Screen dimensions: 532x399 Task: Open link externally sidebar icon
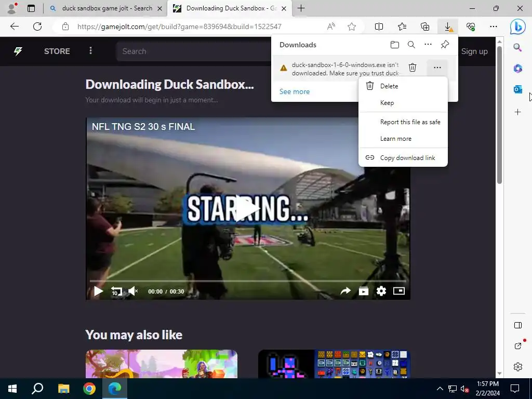518,345
